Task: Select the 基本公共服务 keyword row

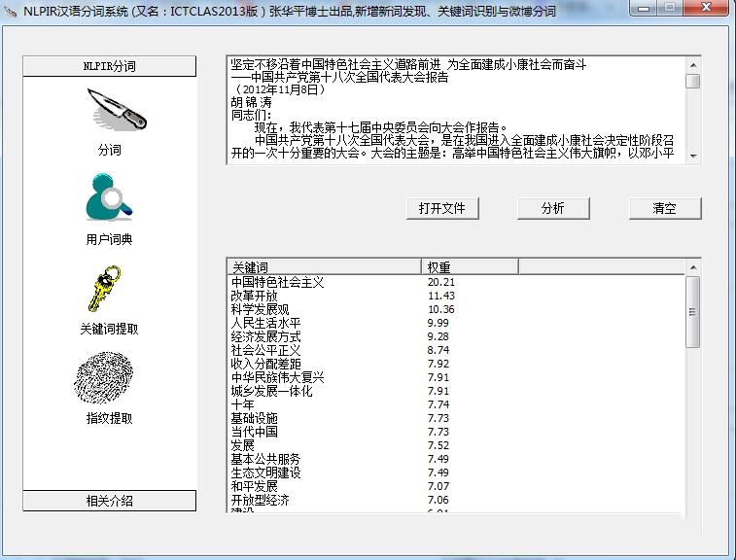Action: tap(455, 459)
